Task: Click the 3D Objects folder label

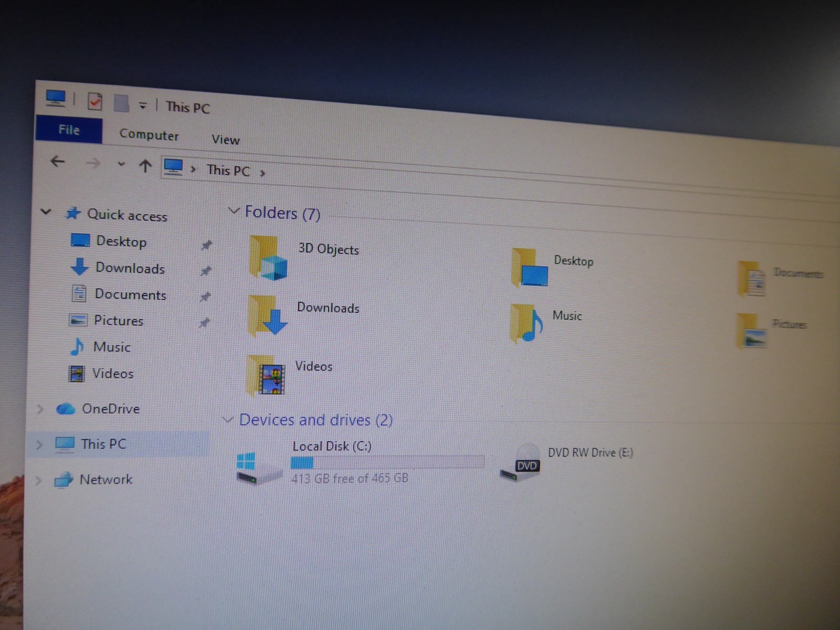Action: [329, 249]
